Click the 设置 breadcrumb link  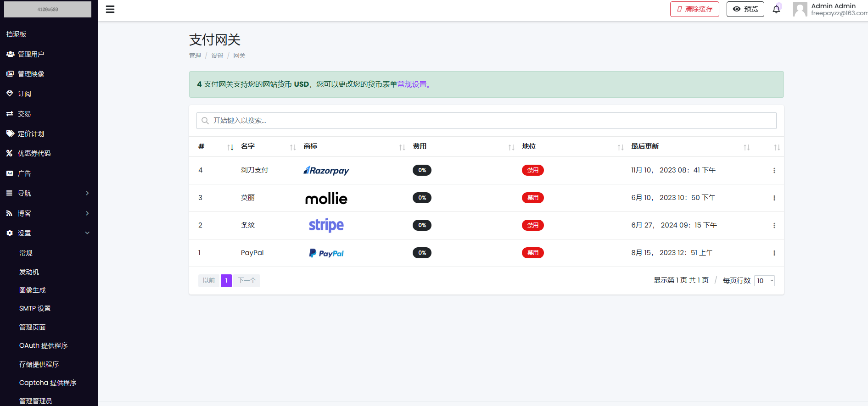217,56
